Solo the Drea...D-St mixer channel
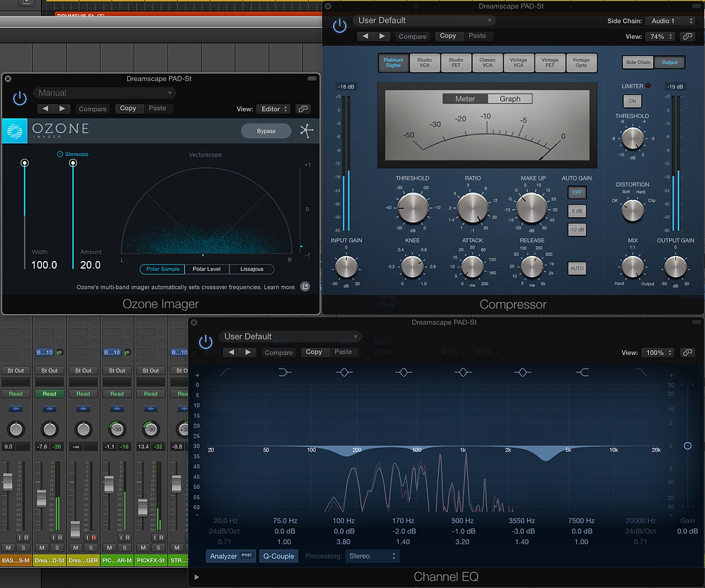Screen dimensions: 705x588 (x=57, y=548)
